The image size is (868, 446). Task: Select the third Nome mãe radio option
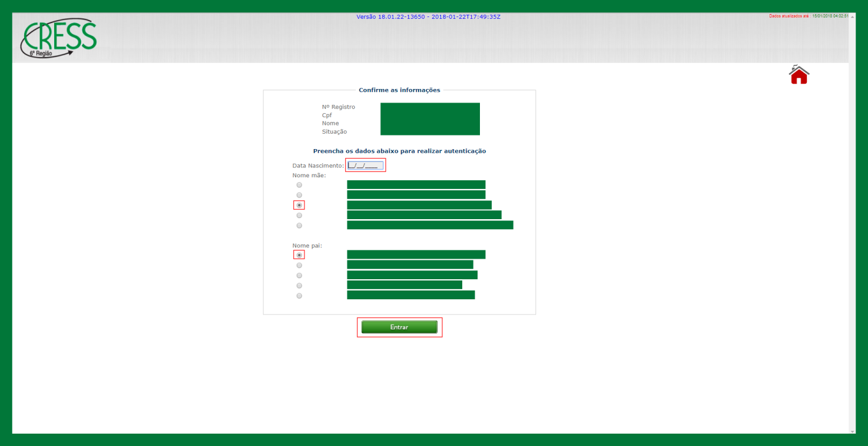[299, 205]
